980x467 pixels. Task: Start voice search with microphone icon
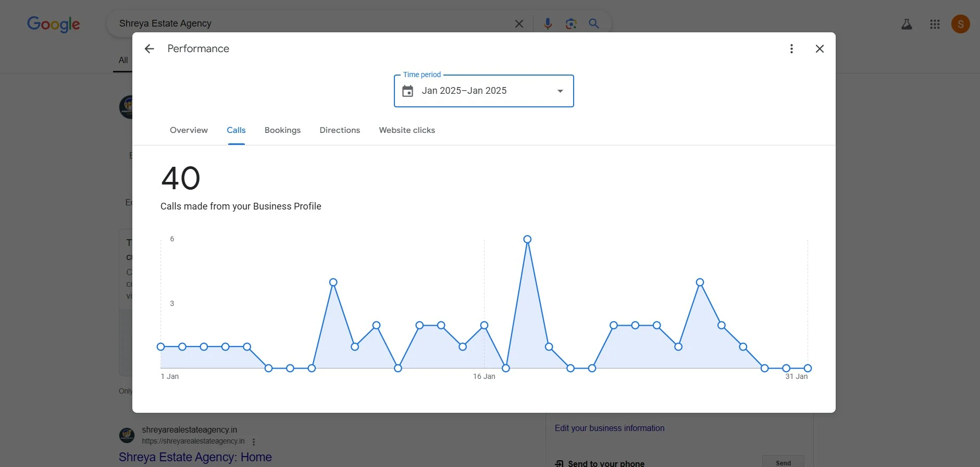[x=548, y=23]
